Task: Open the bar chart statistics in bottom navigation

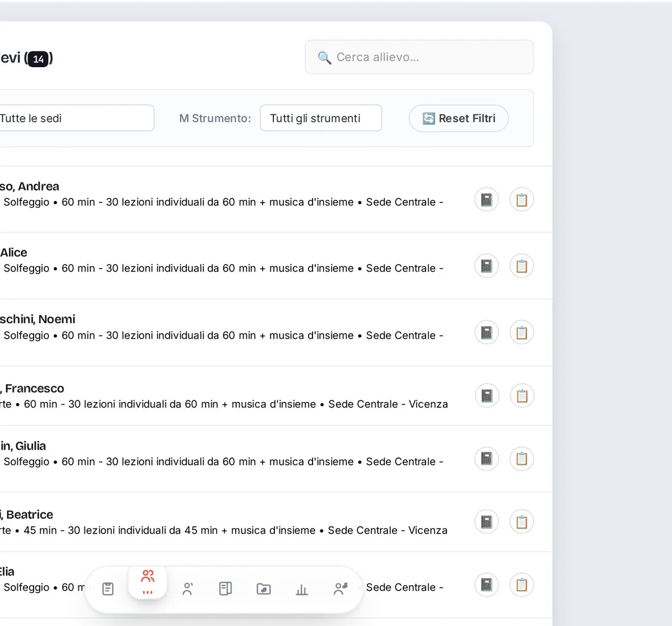Action: 302,588
